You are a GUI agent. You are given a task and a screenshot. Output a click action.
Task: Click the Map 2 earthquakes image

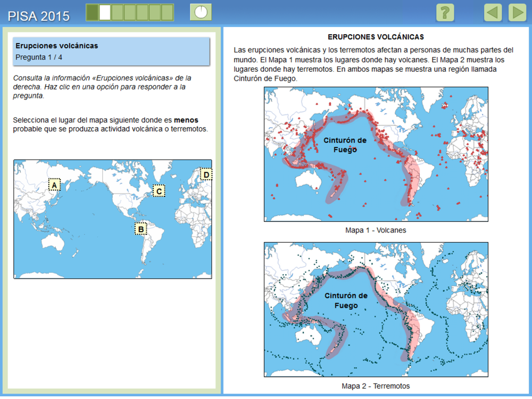376,310
